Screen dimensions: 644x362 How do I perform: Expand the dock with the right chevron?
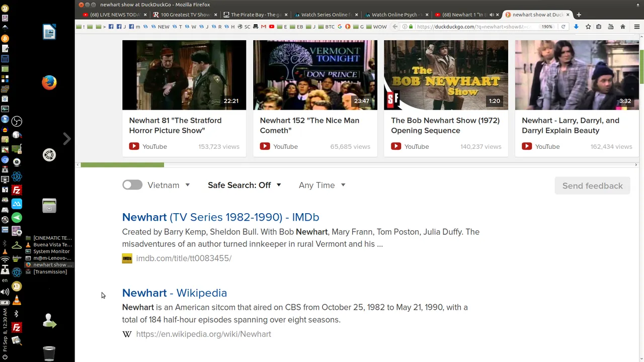[67, 139]
